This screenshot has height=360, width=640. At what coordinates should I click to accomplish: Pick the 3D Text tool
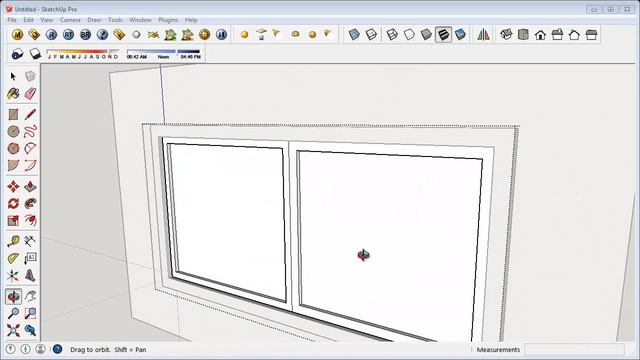[x=30, y=276]
